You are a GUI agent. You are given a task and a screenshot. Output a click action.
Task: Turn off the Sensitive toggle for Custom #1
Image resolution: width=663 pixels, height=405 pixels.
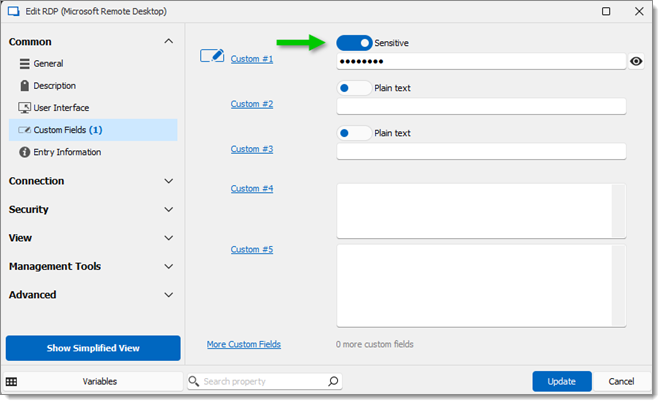(354, 43)
